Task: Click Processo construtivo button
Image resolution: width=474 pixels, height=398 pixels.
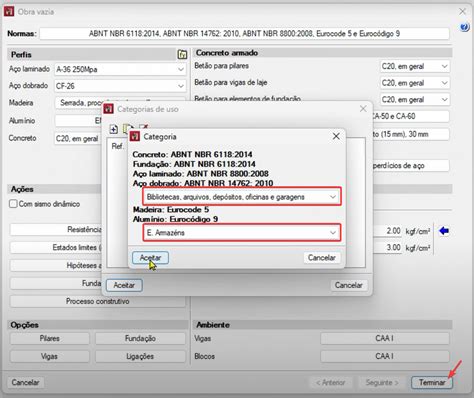Action: (x=98, y=301)
